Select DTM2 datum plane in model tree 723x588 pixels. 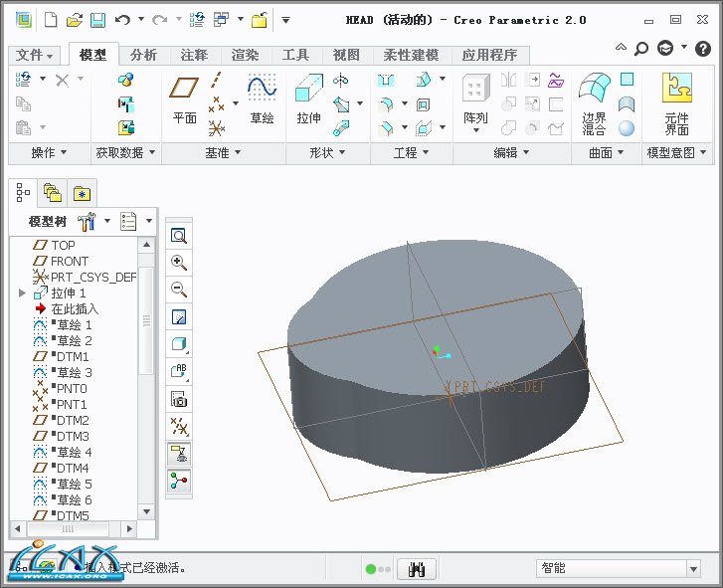[x=72, y=420]
